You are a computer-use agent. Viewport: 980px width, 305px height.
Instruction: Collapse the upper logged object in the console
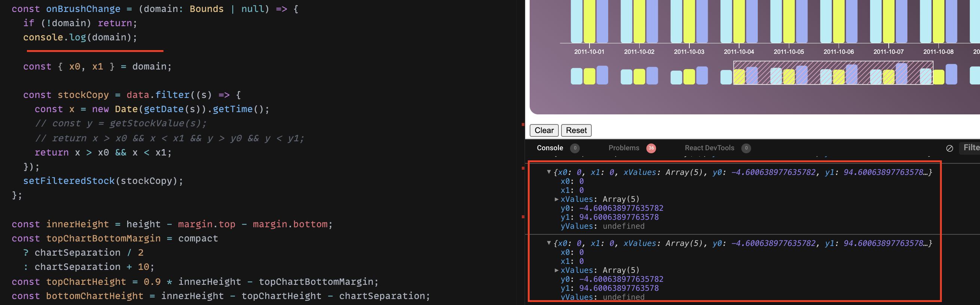[549, 172]
